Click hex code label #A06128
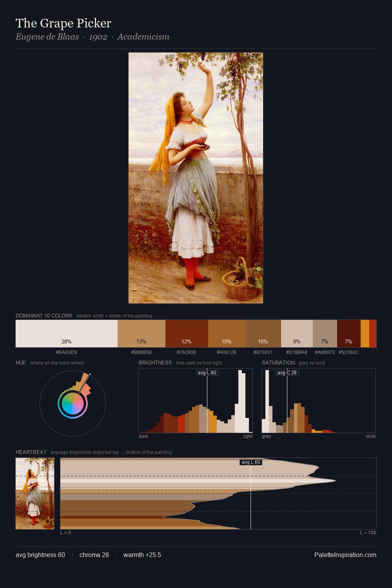The image size is (392, 588). click(x=227, y=352)
